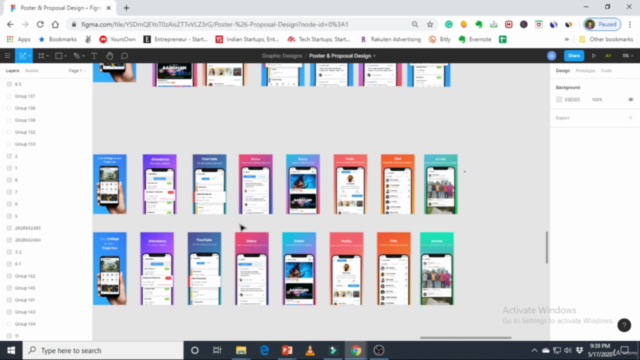Image resolution: width=640 pixels, height=360 pixels.
Task: Click the browser reload button
Action: tap(40, 24)
